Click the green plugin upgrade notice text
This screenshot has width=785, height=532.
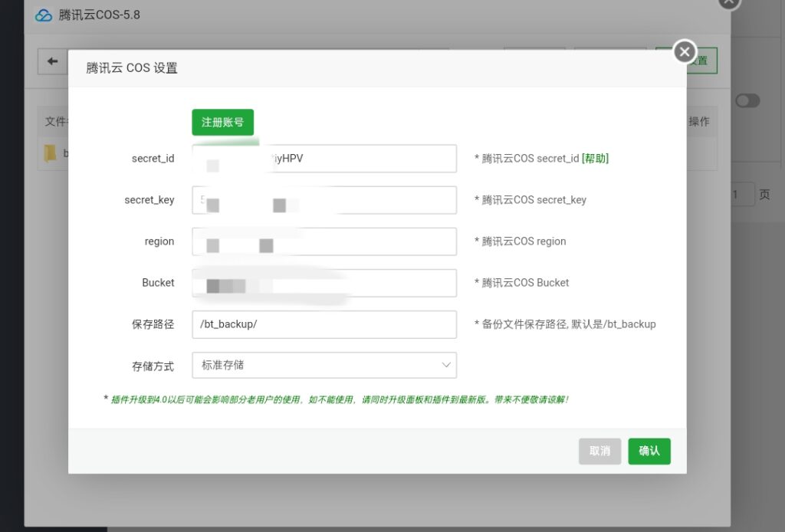[337, 399]
